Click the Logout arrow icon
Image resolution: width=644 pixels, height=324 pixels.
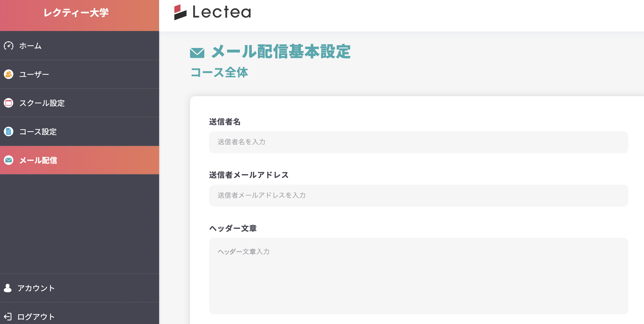coord(8,317)
